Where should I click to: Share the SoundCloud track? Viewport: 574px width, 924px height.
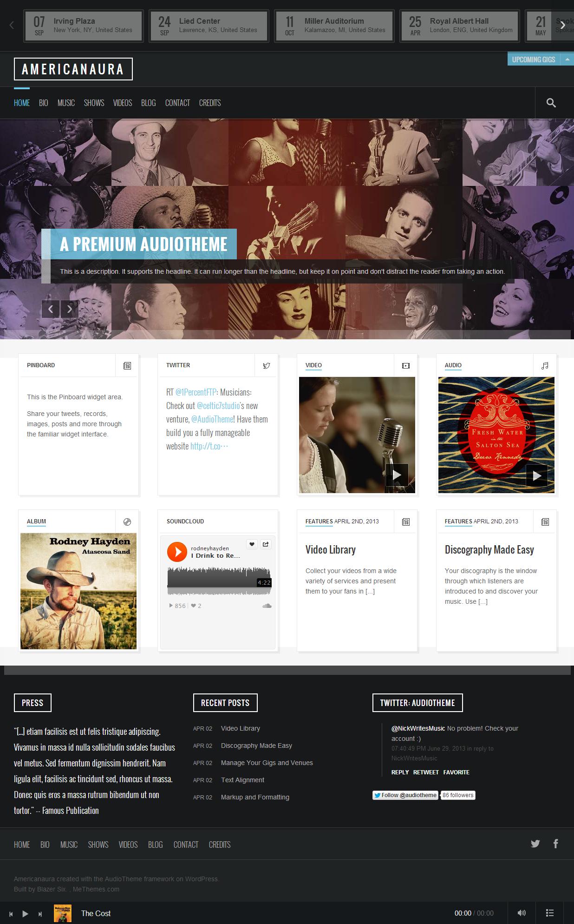[x=266, y=544]
